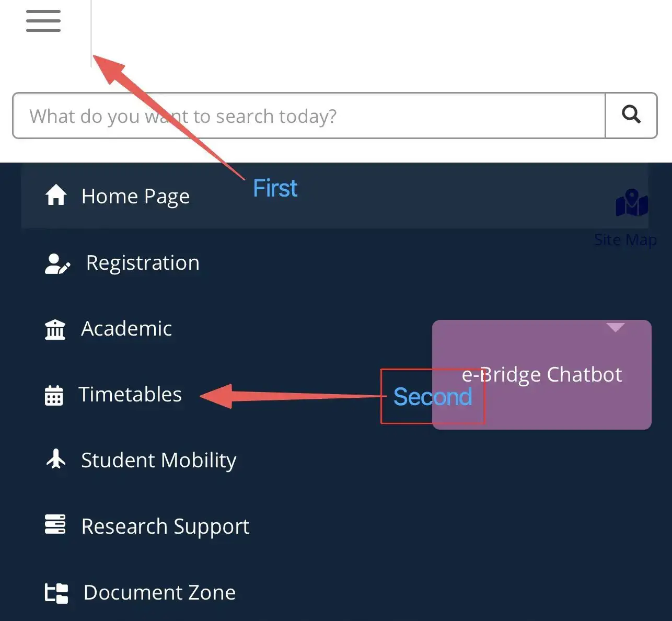The height and width of the screenshot is (621, 672).
Task: Collapse the e-Bridge Chatbot panel arrow
Action: (616, 327)
